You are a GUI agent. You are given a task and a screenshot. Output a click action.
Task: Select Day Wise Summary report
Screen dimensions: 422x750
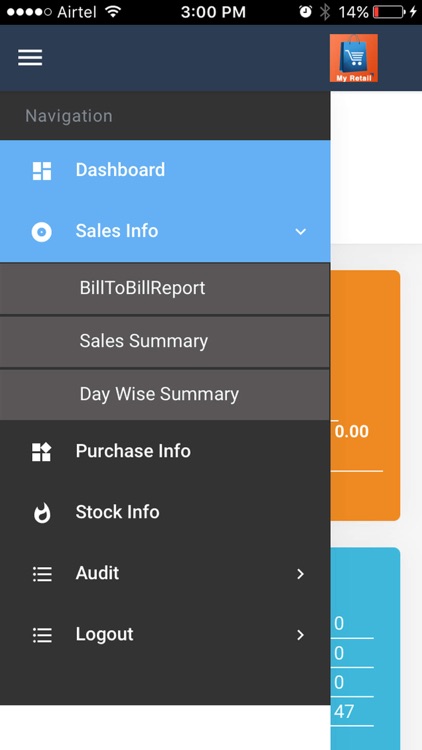tap(165, 395)
